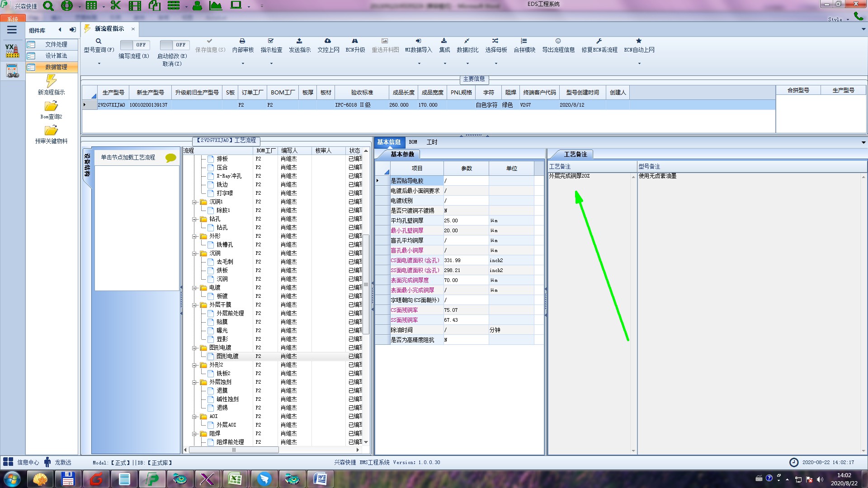Click the 内部审核 printer icon
Image resolution: width=868 pixels, height=488 pixels.
[242, 41]
